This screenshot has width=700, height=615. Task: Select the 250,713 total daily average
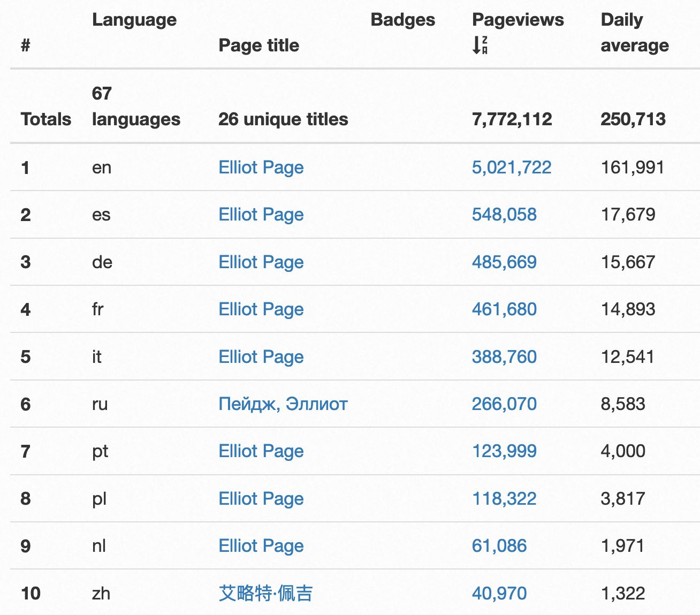click(x=633, y=119)
